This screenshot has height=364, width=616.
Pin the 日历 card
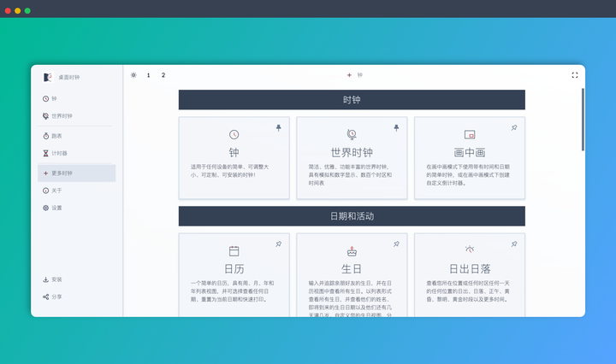[279, 244]
